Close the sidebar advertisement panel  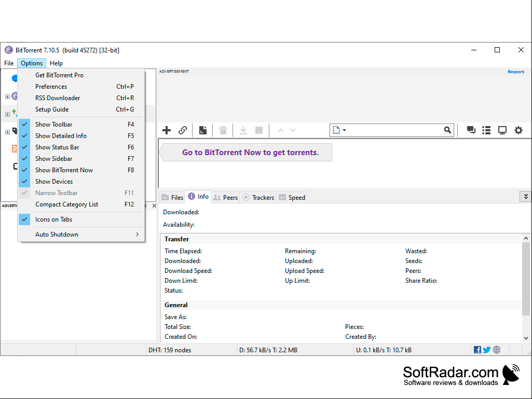154,205
